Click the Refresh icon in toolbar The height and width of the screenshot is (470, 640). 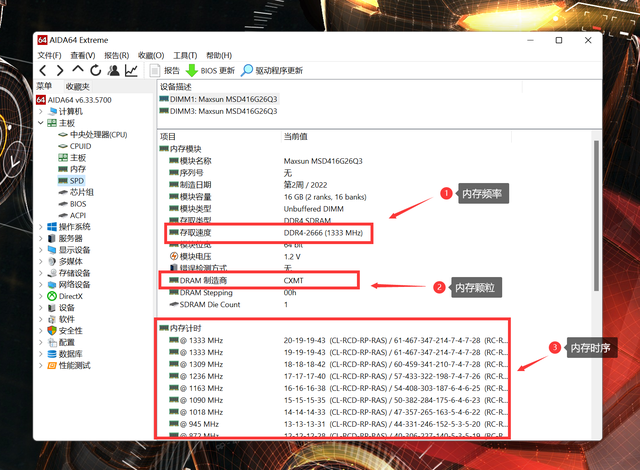(96, 71)
